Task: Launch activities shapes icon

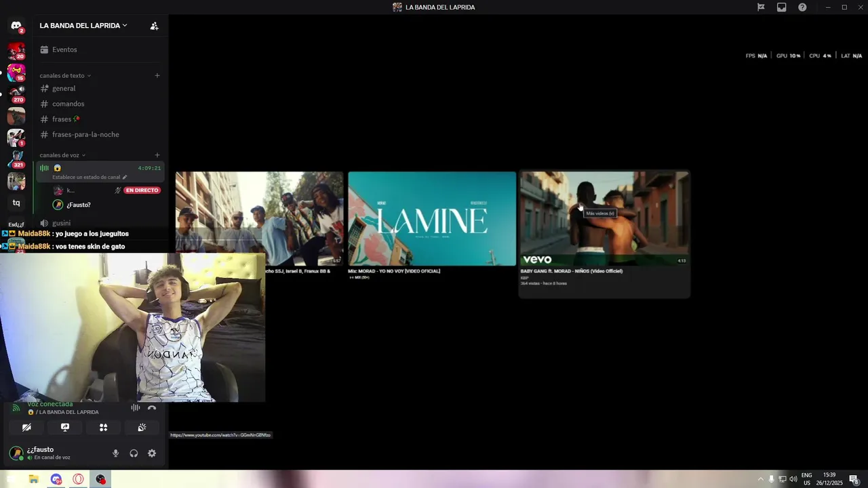Action: click(103, 428)
